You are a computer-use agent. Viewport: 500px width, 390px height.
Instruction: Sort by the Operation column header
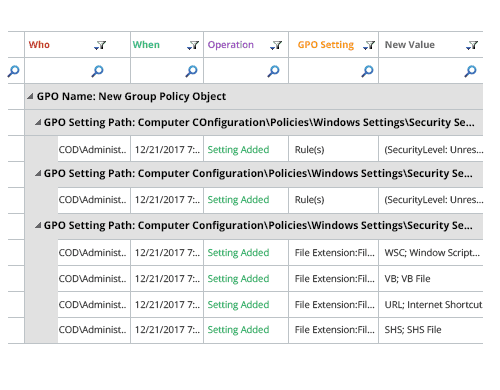[x=231, y=45]
